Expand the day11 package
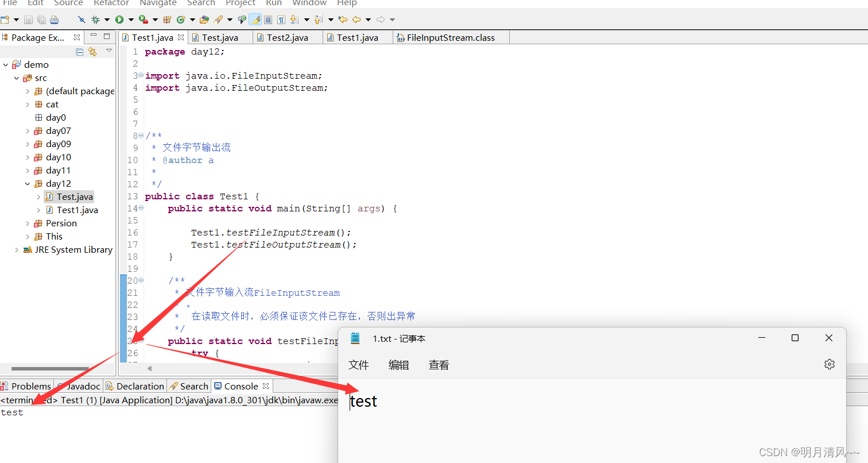Viewport: 868px width, 463px height. [x=27, y=170]
